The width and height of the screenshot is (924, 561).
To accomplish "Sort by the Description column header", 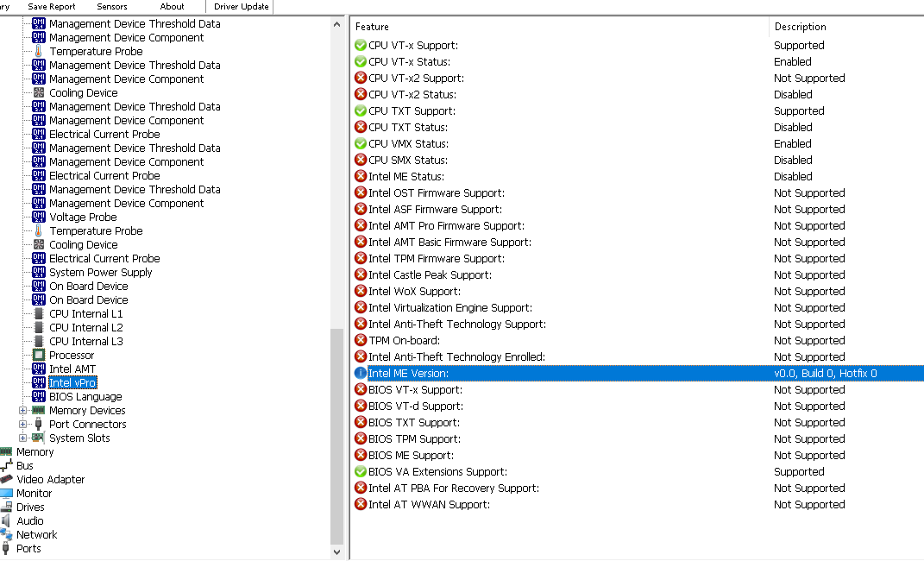I will click(846, 27).
